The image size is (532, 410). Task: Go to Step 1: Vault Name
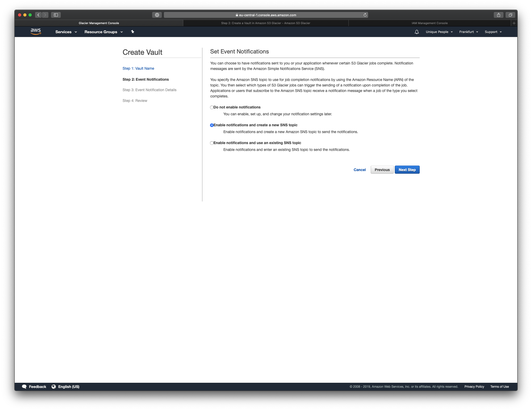coord(138,68)
